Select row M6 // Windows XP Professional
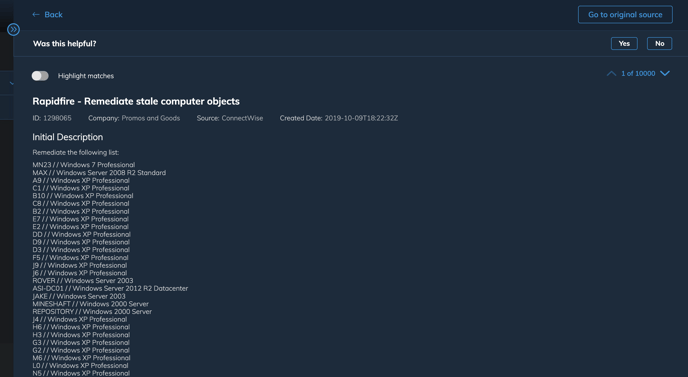688x377 pixels. coord(82,358)
